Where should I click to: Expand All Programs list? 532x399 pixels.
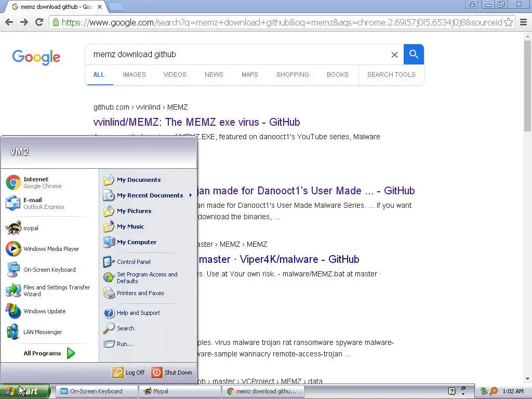[49, 353]
